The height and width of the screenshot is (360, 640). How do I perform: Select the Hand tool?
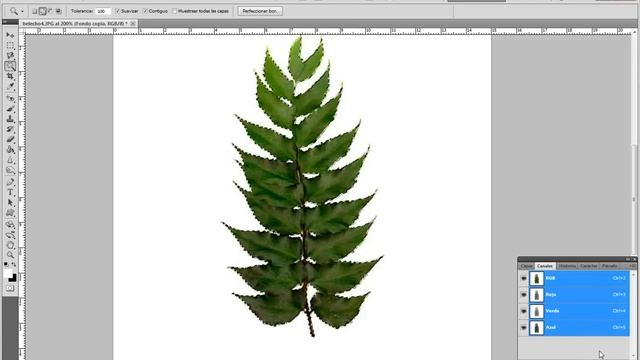point(10,246)
